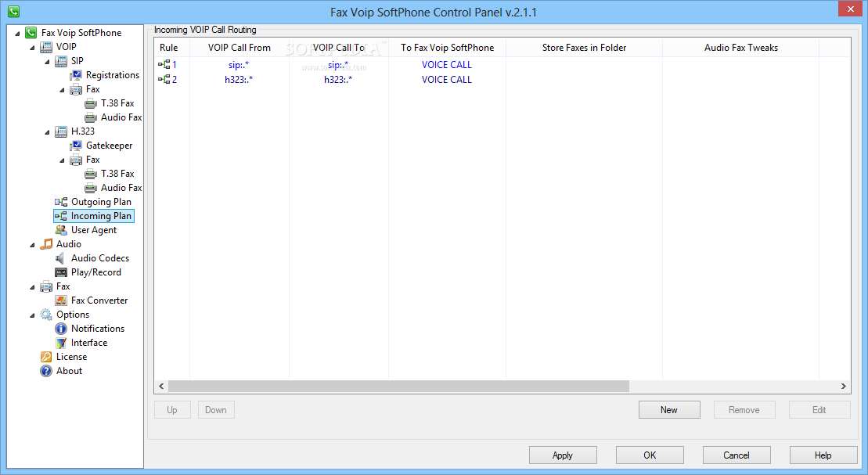Open the Notifications options page

tap(97, 329)
